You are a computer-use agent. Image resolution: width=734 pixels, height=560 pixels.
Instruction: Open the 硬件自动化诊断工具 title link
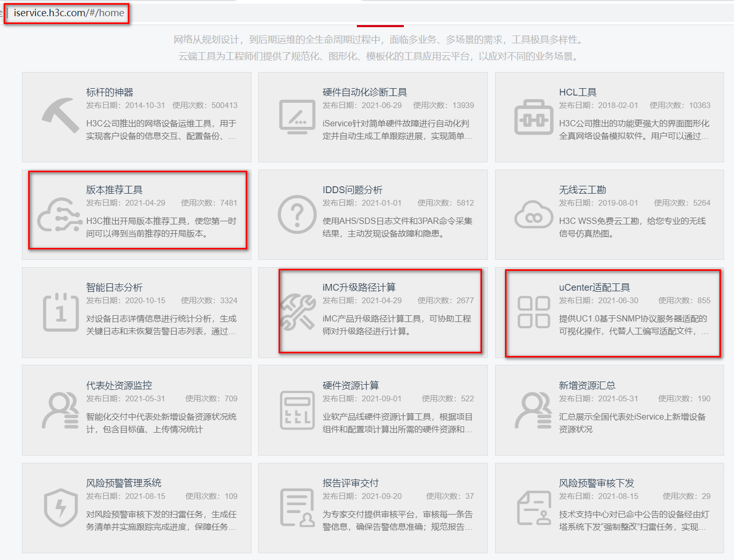coord(365,92)
